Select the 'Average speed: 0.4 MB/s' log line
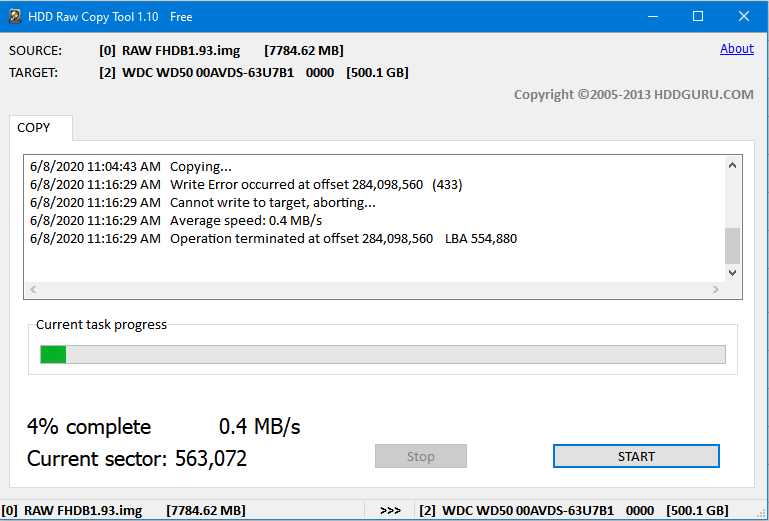Viewport: 769px width, 521px height. [176, 221]
